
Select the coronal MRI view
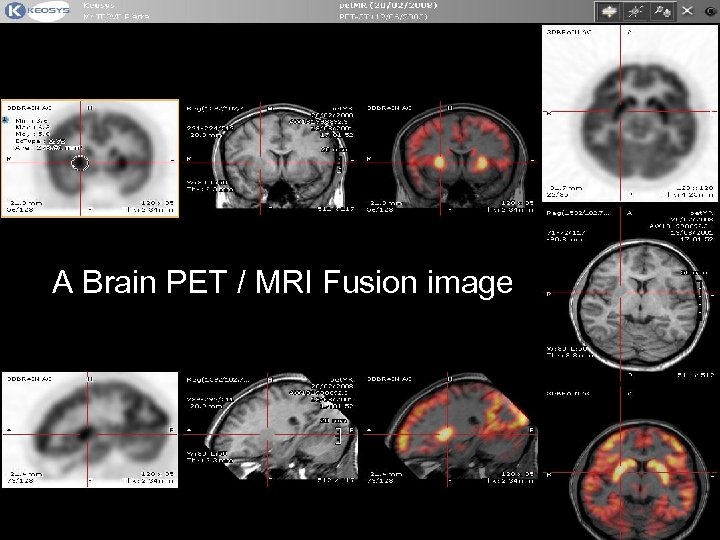coord(270,158)
